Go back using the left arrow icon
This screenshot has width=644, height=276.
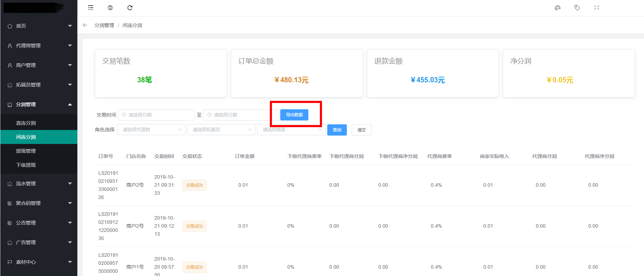tap(85, 25)
